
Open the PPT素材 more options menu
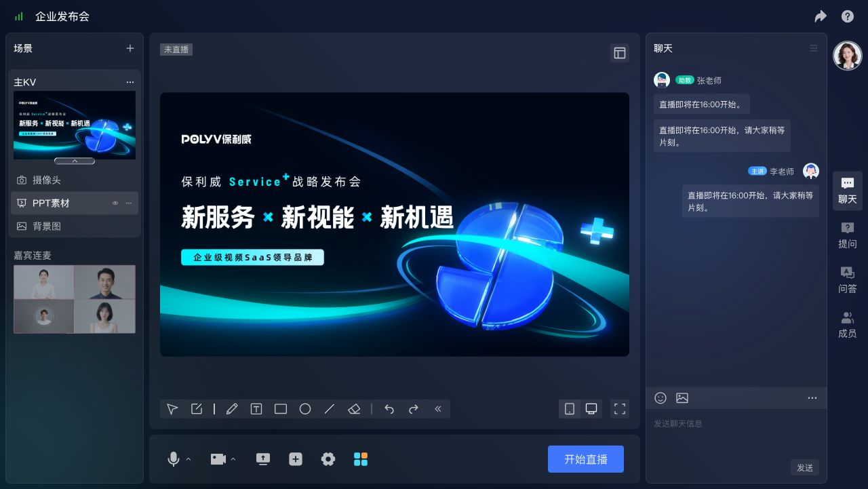click(129, 203)
